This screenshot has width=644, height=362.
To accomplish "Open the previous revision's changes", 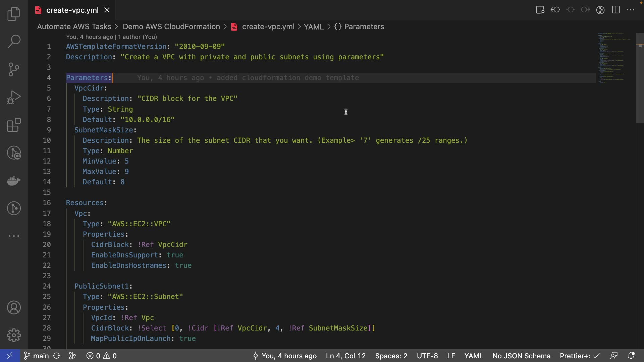I will point(555,10).
